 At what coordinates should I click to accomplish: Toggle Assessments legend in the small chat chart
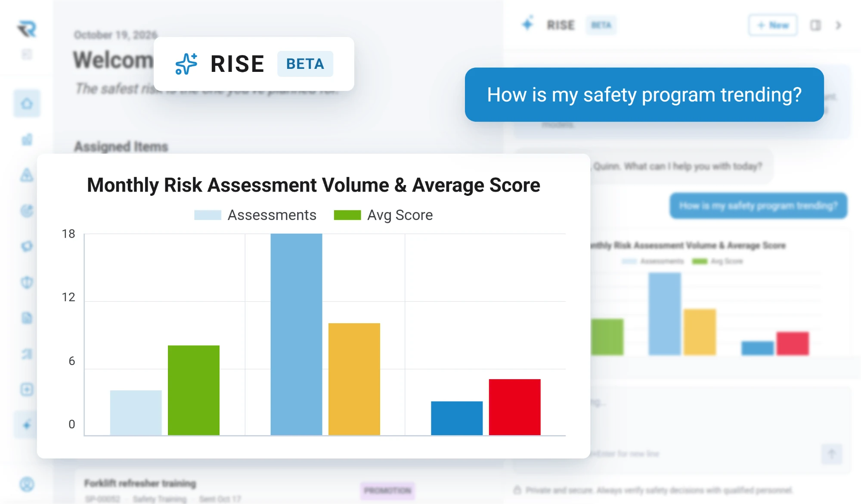click(653, 261)
